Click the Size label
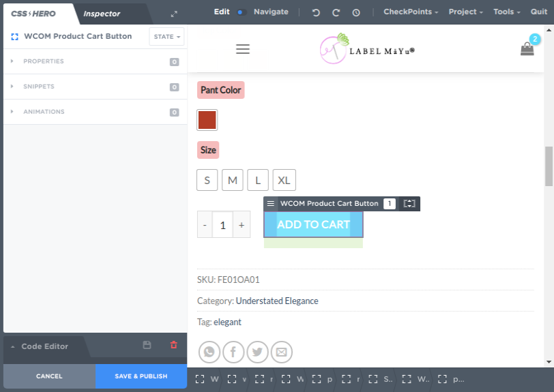554x392 pixels. click(x=208, y=150)
